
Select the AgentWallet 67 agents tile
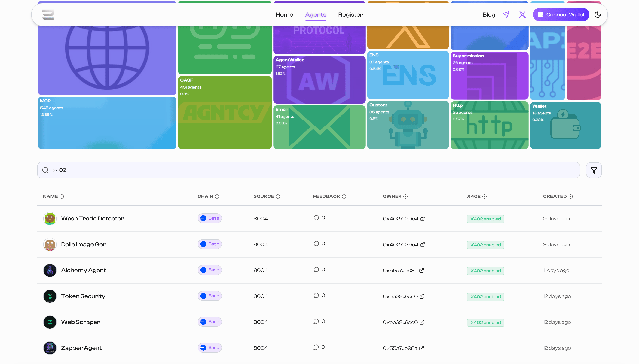(319, 80)
